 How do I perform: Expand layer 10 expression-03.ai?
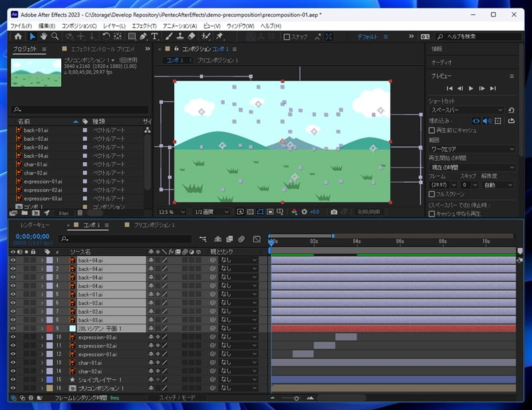(x=42, y=337)
